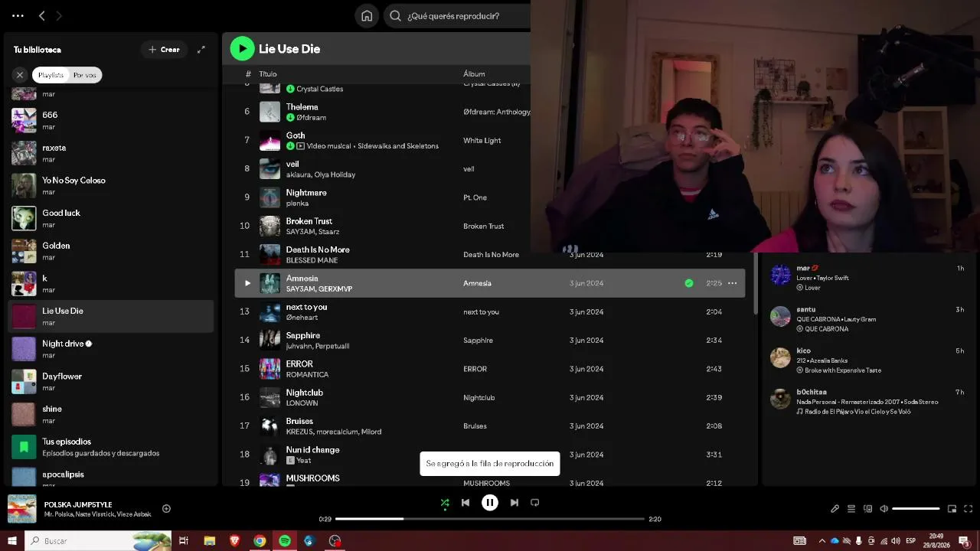
Task: Add POLSKA JUMPSTYLE to liked songs
Action: click(x=166, y=509)
